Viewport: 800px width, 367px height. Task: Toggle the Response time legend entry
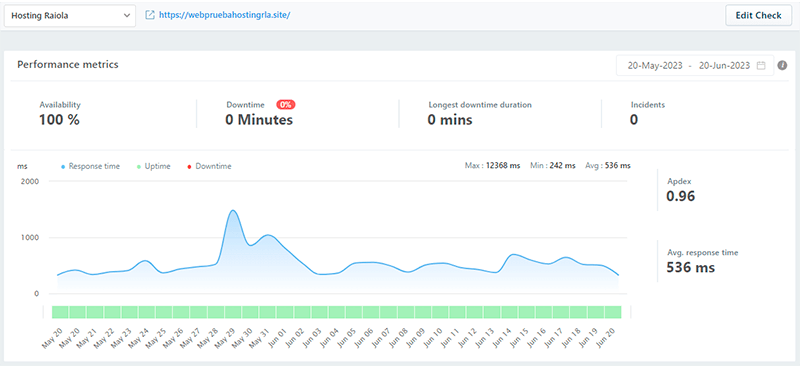(90, 166)
